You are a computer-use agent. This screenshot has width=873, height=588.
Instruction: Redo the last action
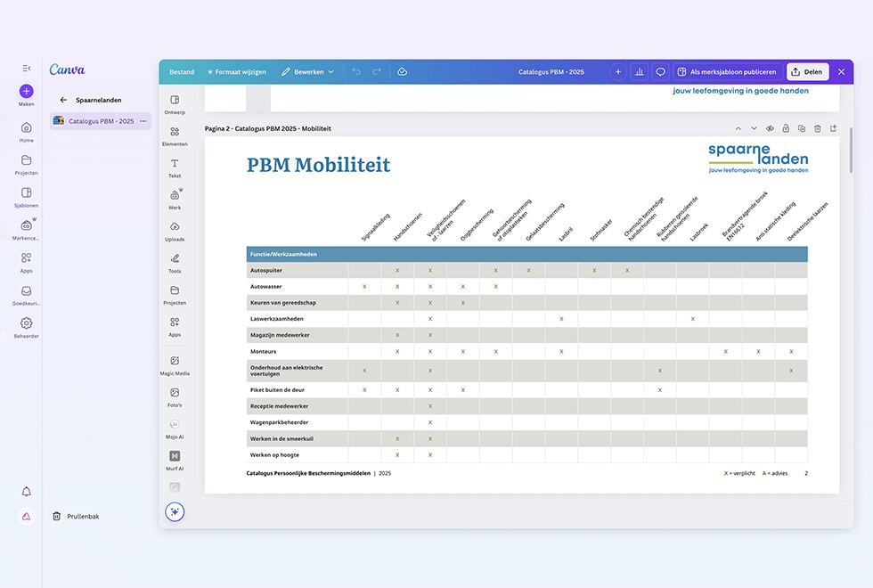pyautogui.click(x=377, y=72)
